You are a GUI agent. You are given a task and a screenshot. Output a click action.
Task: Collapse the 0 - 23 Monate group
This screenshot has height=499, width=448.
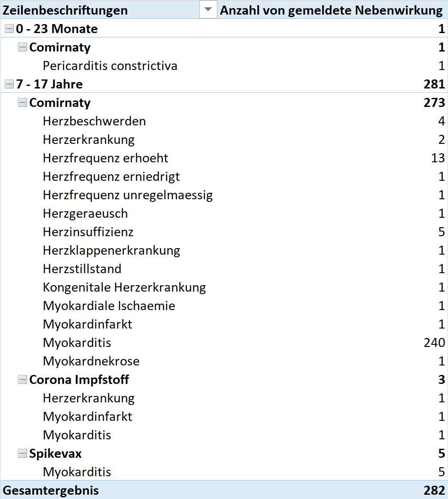pos(9,29)
